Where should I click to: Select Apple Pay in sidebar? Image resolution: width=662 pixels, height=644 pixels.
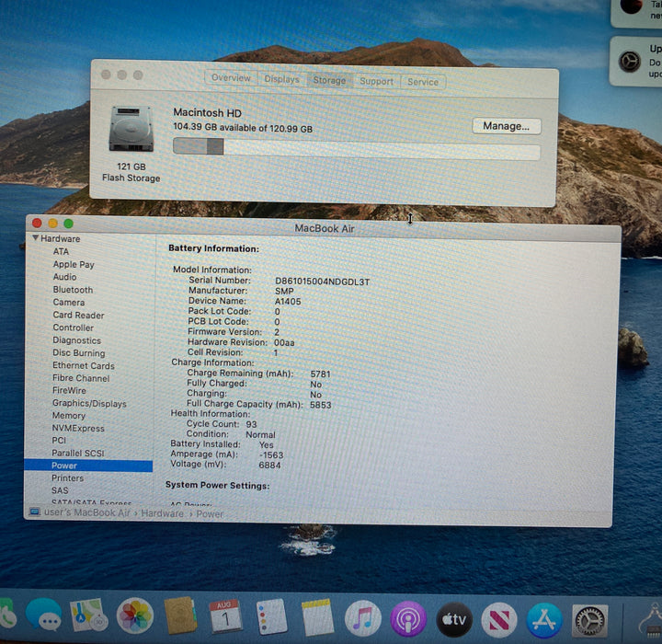tap(74, 265)
